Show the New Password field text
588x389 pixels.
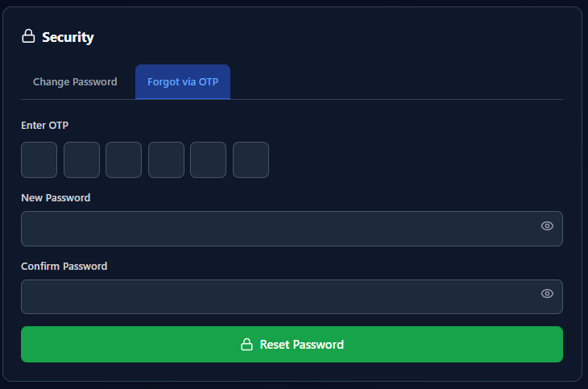[x=547, y=226]
